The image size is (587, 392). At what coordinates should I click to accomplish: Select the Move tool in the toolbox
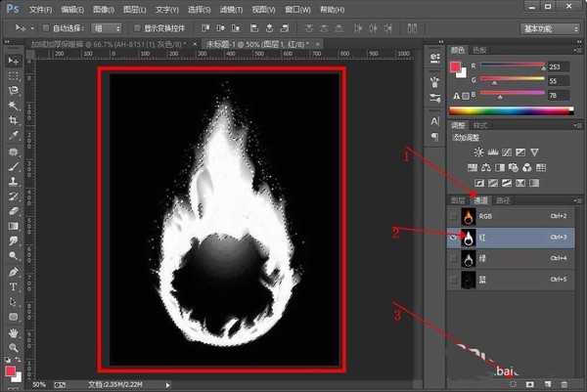point(14,61)
